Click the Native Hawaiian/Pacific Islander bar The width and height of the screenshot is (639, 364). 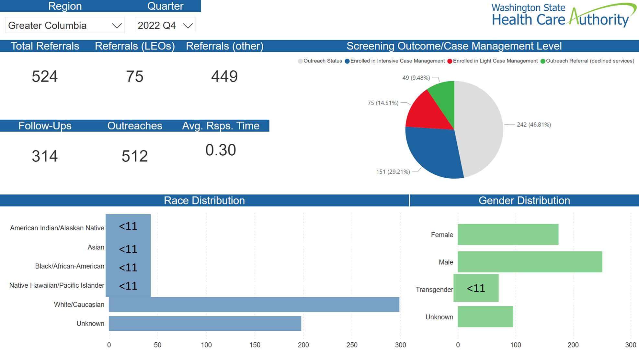click(x=128, y=286)
